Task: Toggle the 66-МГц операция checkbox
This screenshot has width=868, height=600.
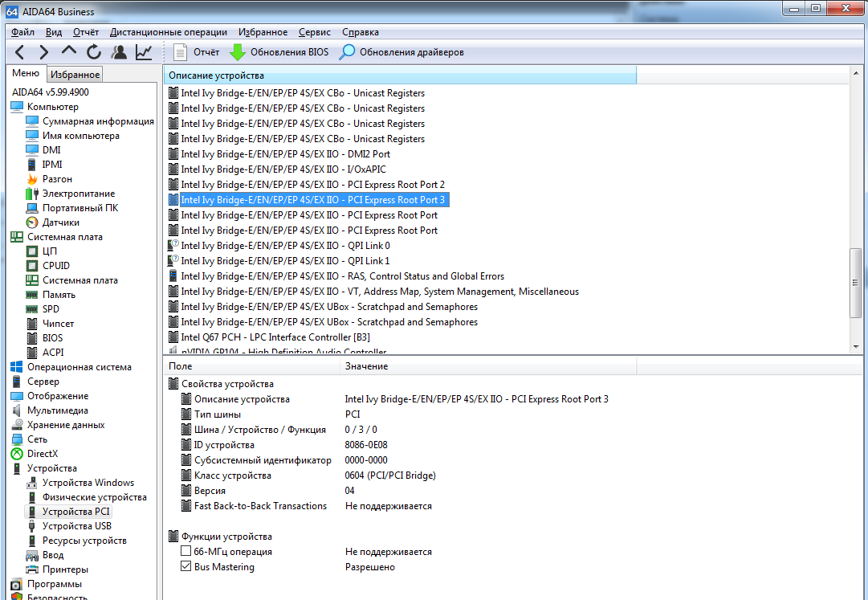Action: click(x=186, y=551)
